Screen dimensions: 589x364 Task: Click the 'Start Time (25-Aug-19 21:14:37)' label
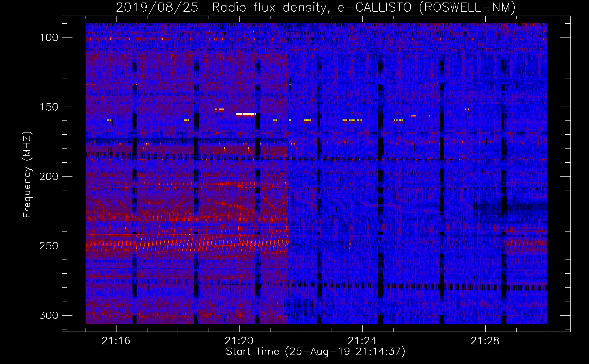[x=316, y=352]
